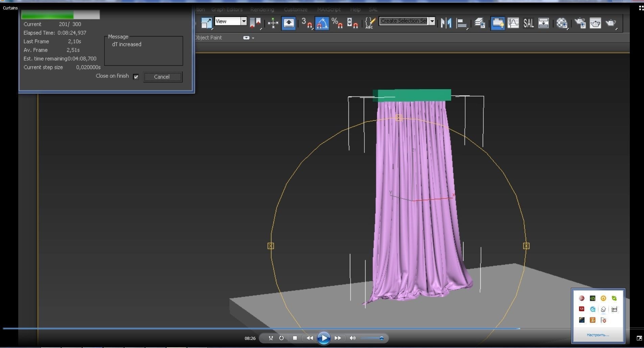Click the Render Production teapot icon

click(611, 23)
